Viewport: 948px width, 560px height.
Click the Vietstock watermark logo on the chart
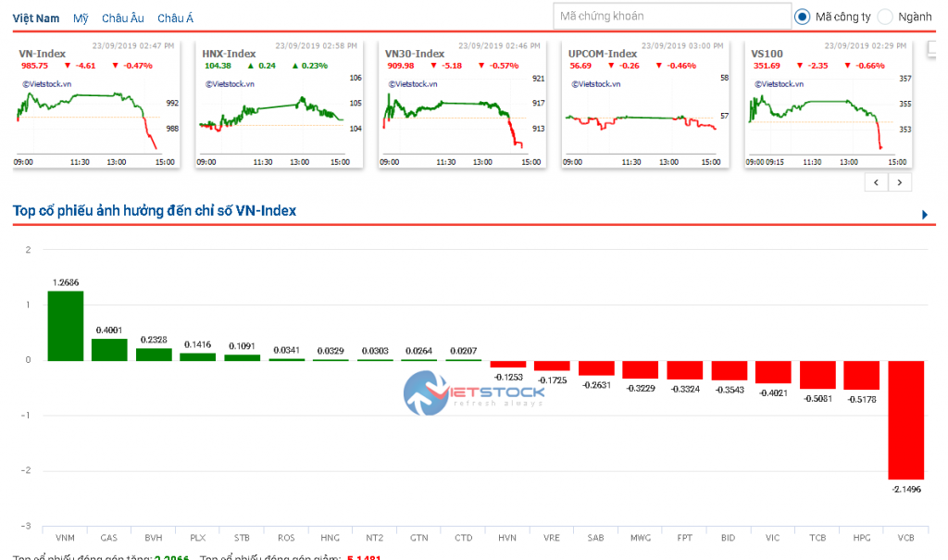pos(473,393)
